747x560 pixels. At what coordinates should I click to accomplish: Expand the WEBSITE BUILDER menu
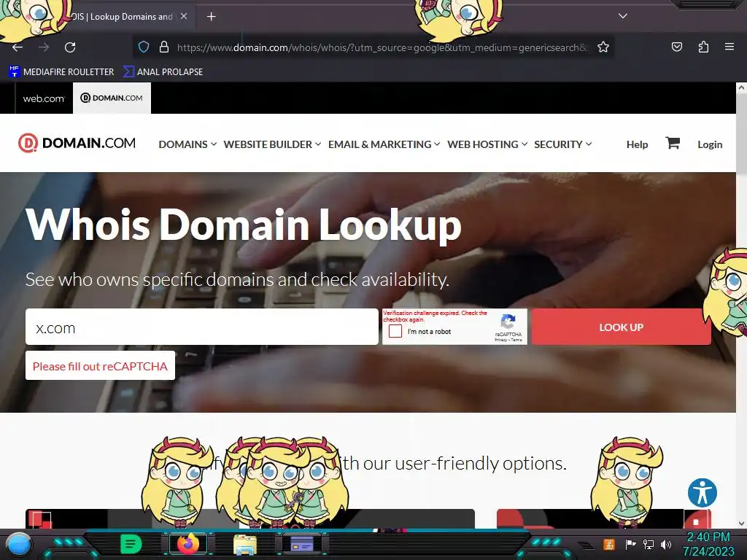click(272, 144)
